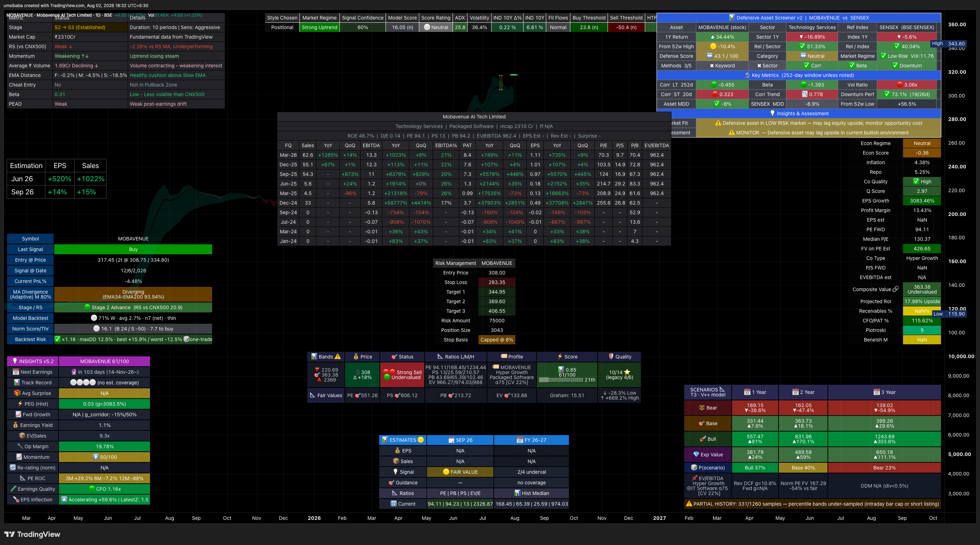
Task: Click the warning triangle next to Bands header
Action: point(337,356)
